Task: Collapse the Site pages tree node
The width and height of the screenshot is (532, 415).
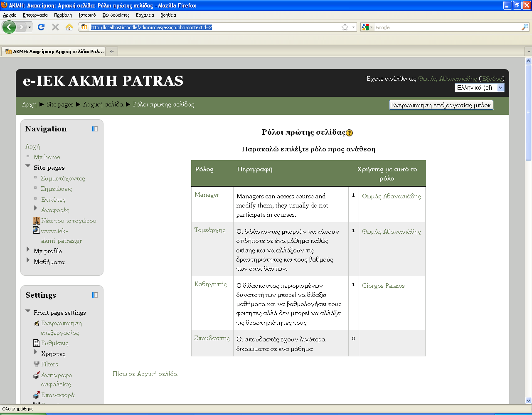Action: click(x=28, y=166)
